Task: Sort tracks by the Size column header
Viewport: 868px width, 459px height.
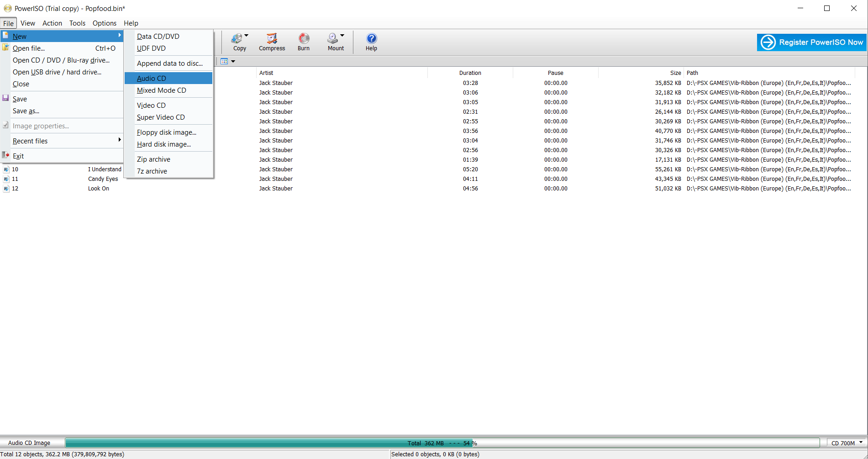Action: [x=641, y=73]
